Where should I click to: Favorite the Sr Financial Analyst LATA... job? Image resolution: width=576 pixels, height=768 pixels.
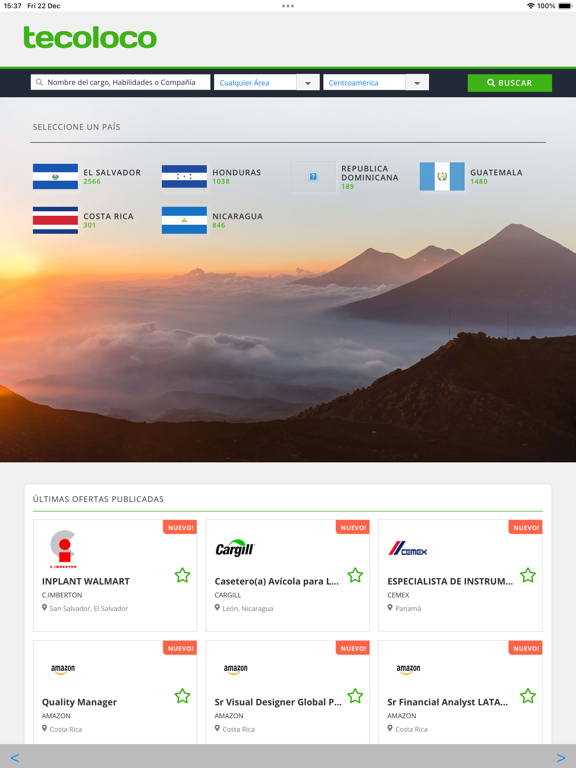pos(528,696)
